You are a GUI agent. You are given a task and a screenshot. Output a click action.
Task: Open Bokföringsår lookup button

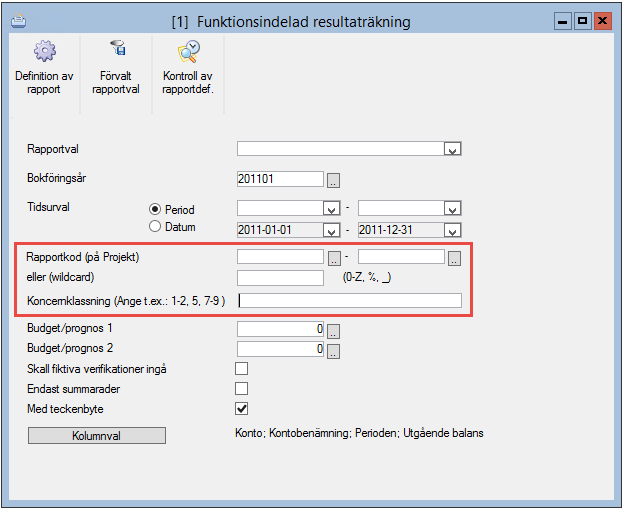coord(333,180)
